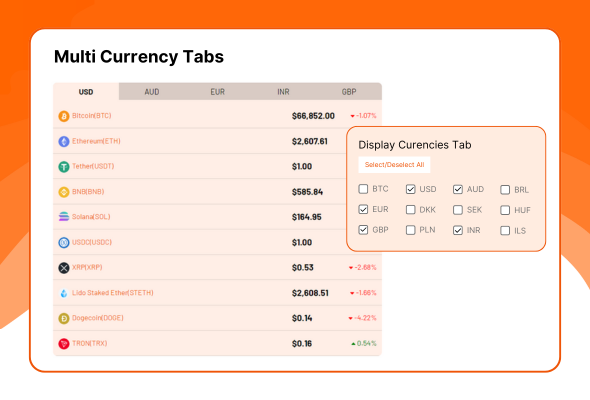Uncheck the INR checkbox
590x400 pixels.
coord(458,230)
